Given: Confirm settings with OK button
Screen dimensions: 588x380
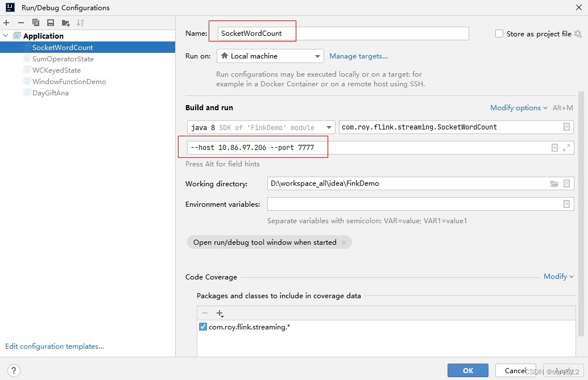Looking at the screenshot, I should 467,370.
